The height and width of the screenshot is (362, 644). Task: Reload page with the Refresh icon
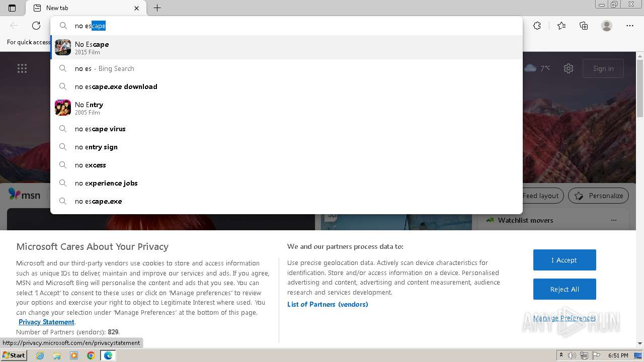coord(36,26)
